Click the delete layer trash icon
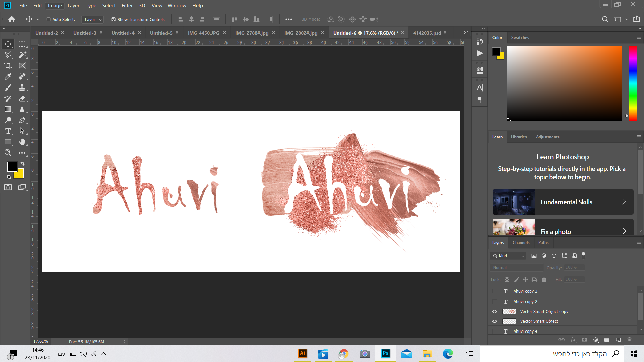 coord(629,340)
